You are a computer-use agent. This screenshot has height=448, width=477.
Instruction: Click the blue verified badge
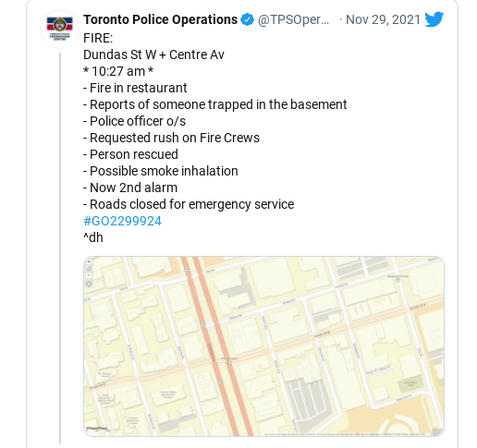pyautogui.click(x=247, y=19)
